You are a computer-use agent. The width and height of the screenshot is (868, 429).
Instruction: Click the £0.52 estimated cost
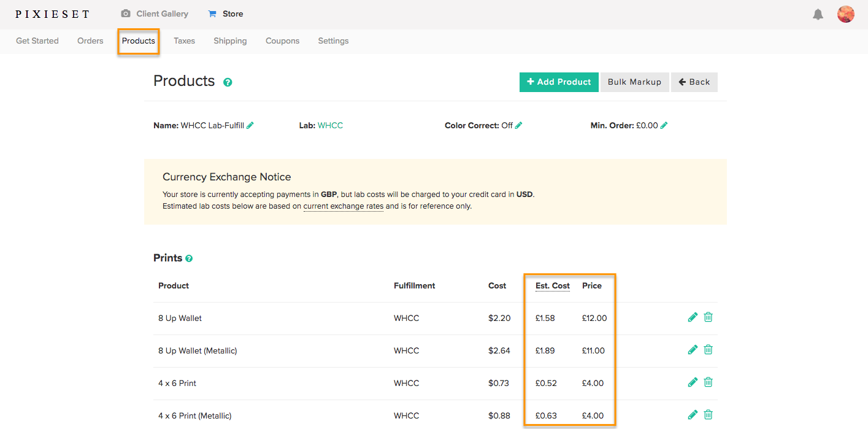click(546, 384)
